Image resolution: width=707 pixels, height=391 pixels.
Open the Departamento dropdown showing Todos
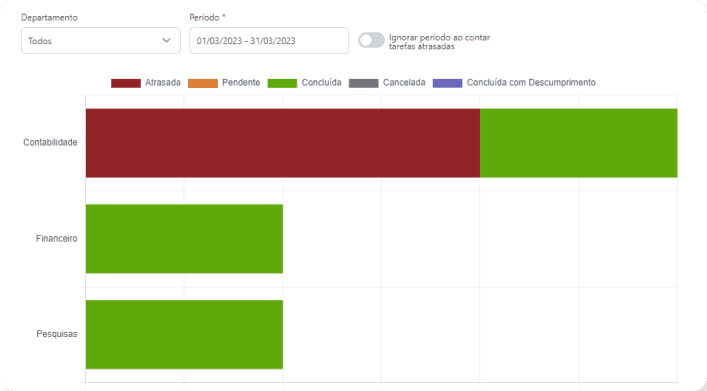tap(101, 41)
